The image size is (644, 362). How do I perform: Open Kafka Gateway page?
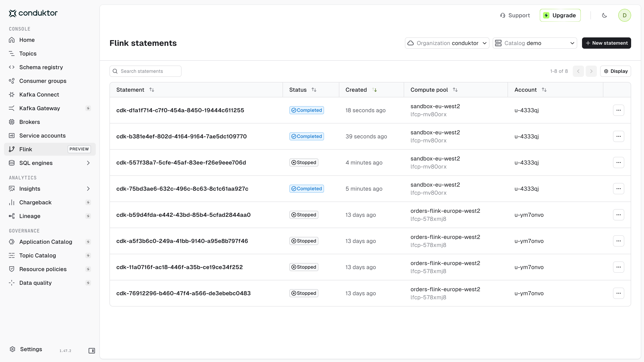pos(50,108)
